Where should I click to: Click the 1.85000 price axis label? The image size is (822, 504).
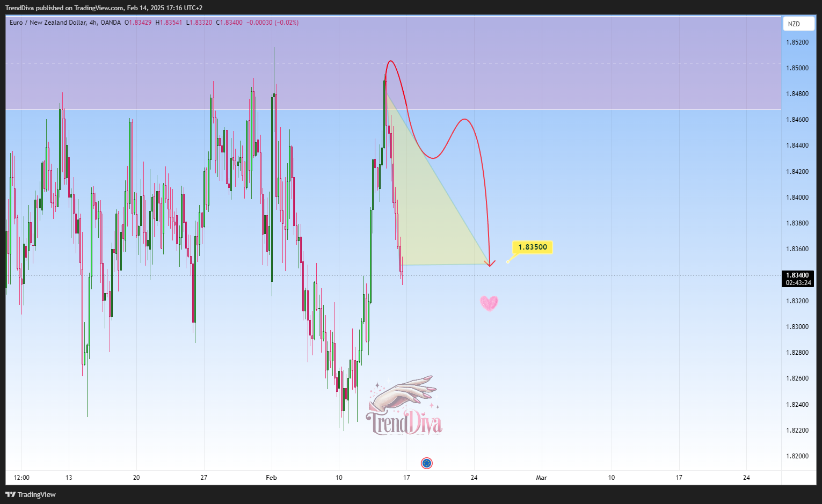797,68
